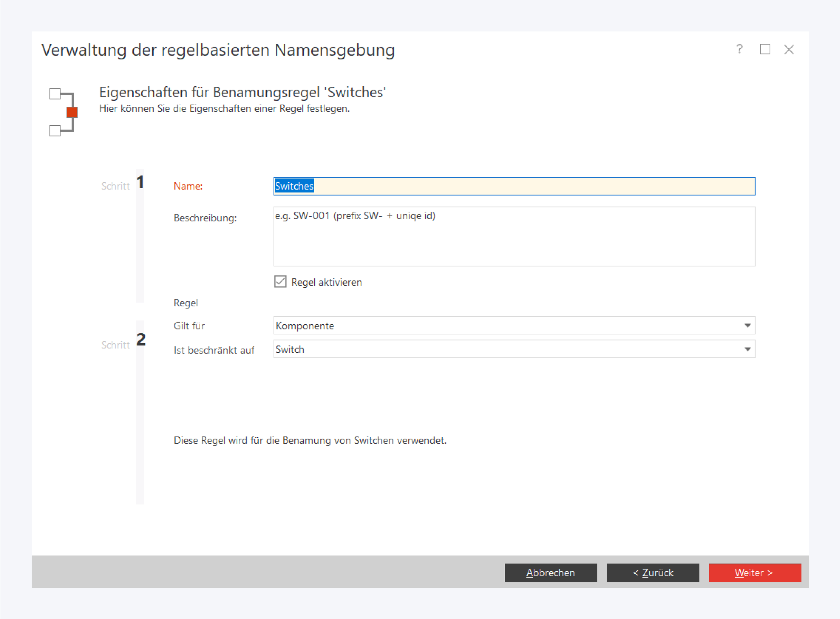This screenshot has height=619, width=840.
Task: Click the help question mark icon
Action: 739,49
